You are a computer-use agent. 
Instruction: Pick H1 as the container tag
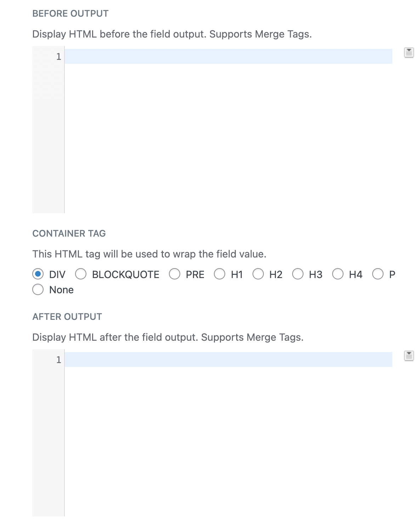click(x=220, y=274)
